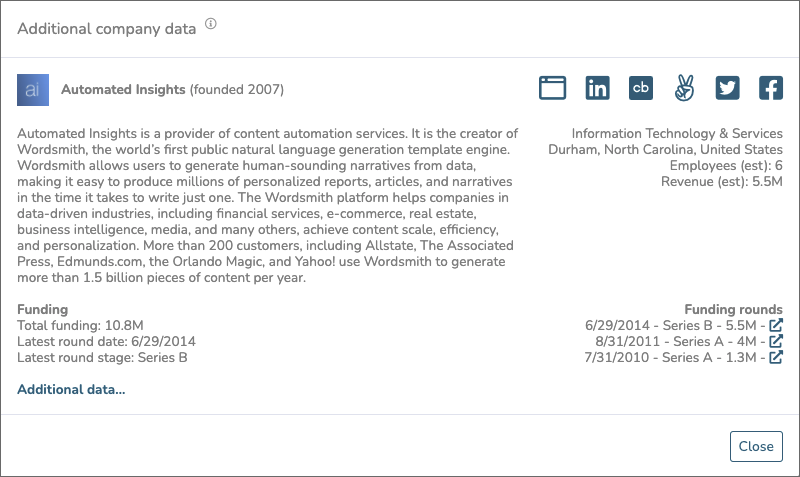800x477 pixels.
Task: Click the Latest round stage: Series B line
Action: point(102,357)
